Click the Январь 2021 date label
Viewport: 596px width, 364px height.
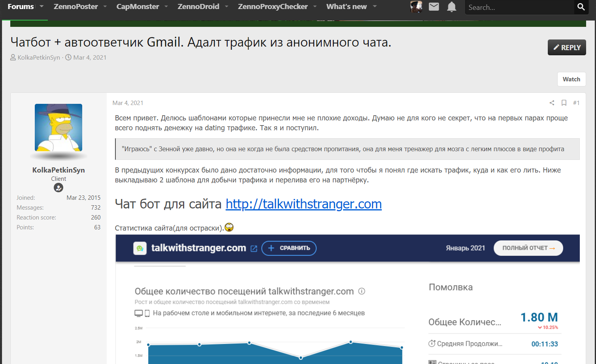tap(466, 248)
